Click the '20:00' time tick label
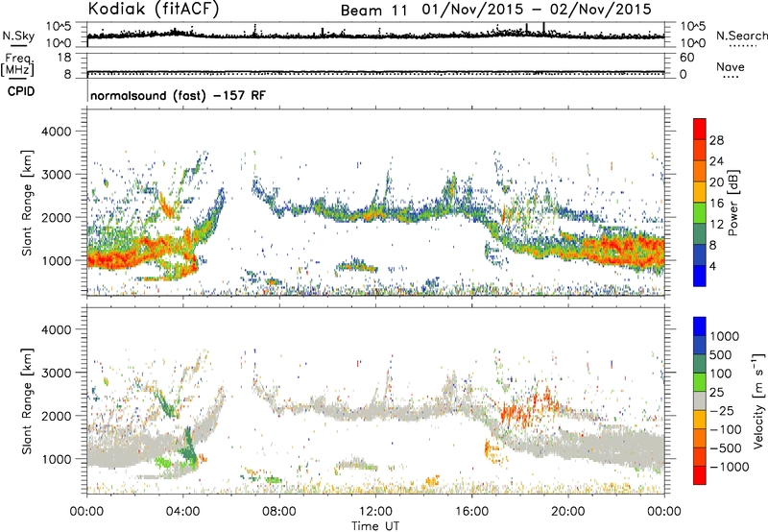 point(567,512)
